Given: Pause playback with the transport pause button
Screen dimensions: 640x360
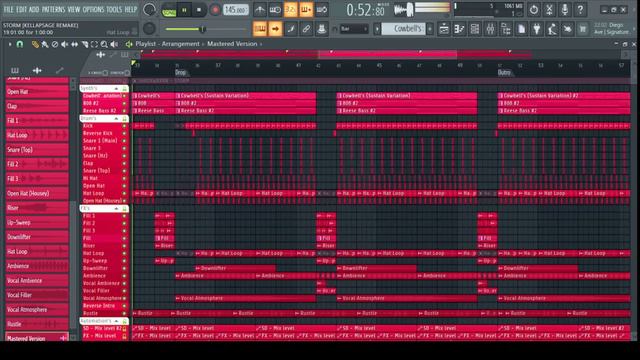Looking at the screenshot, I should click(x=184, y=10).
